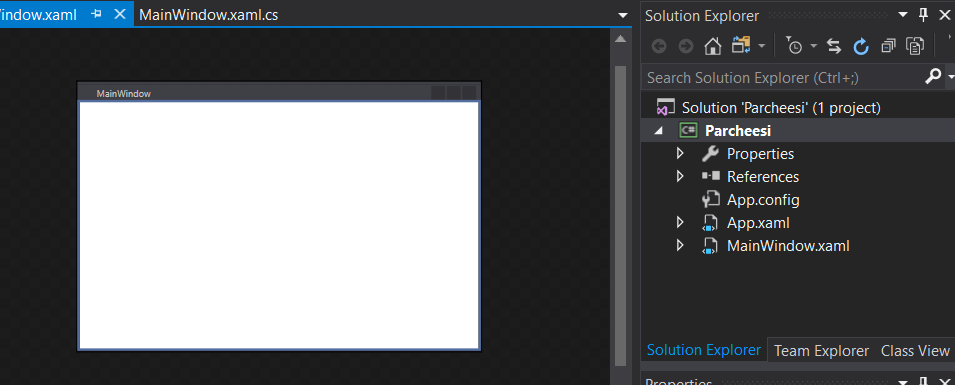The height and width of the screenshot is (385, 955).
Task: Click the Solution Explorer search magnifier
Action: [x=932, y=77]
